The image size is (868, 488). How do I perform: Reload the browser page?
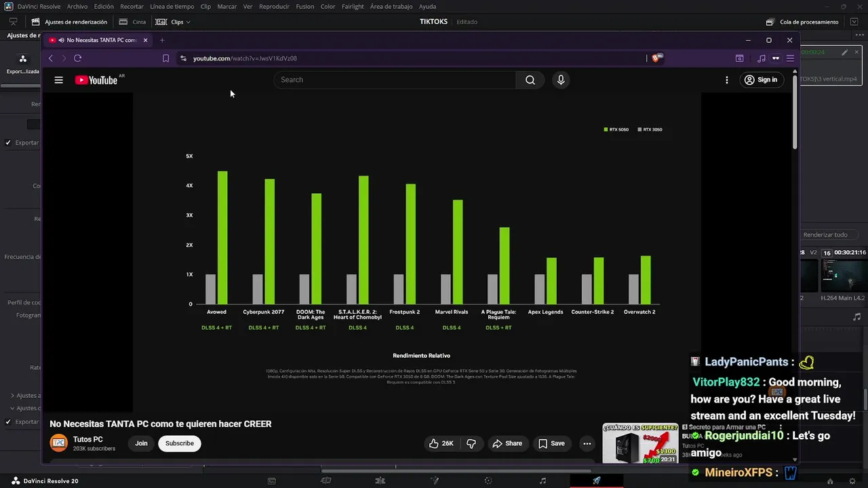pos(78,58)
